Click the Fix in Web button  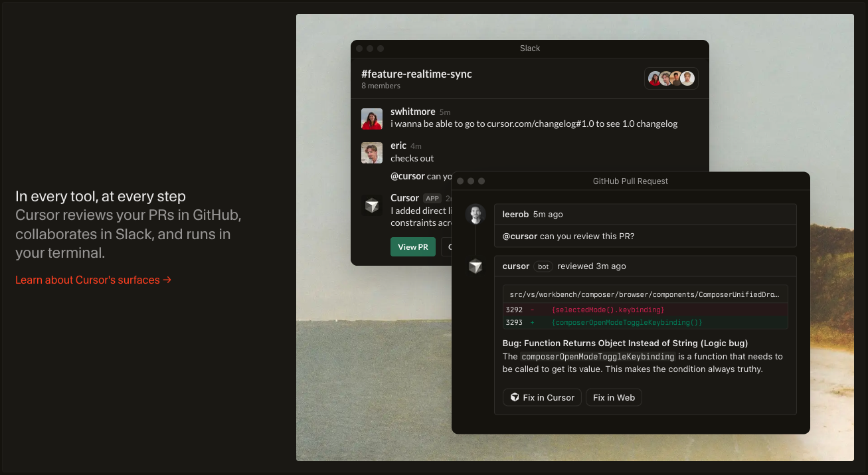(x=614, y=397)
